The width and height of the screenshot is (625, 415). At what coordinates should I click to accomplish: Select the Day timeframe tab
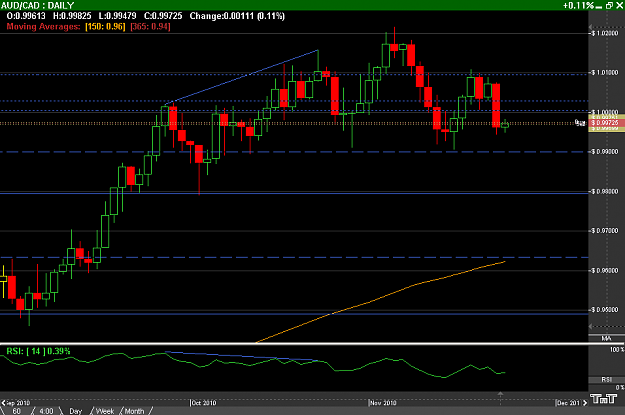(x=75, y=411)
